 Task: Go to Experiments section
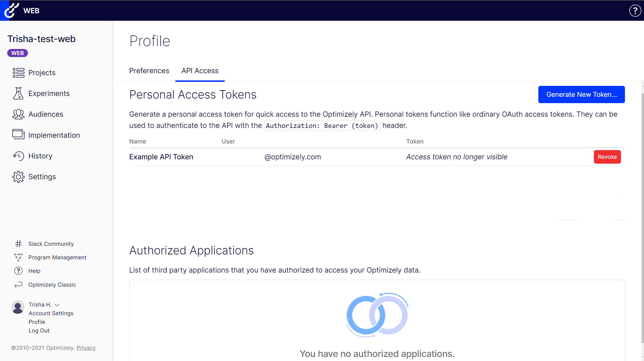click(49, 93)
